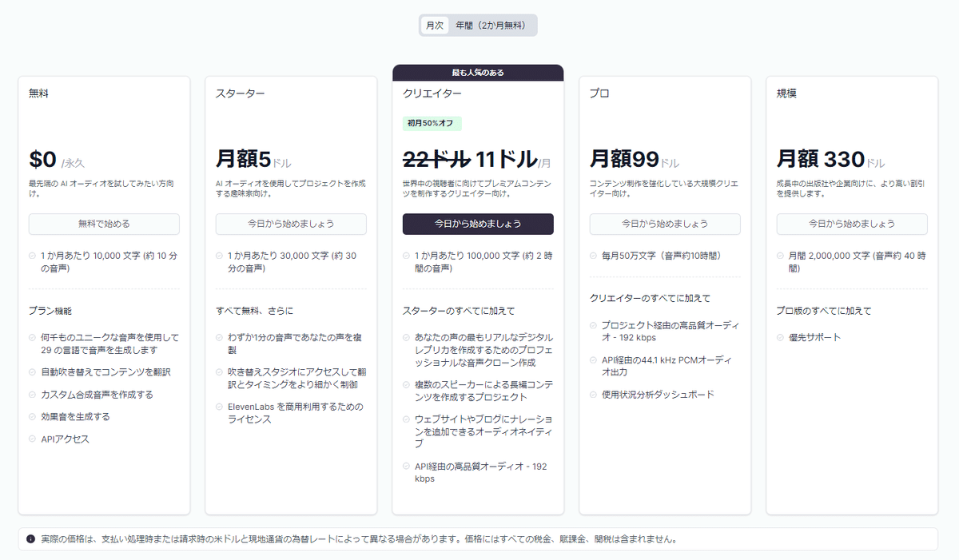Click 今日から始めましょう in クリエイター plan

tap(478, 224)
